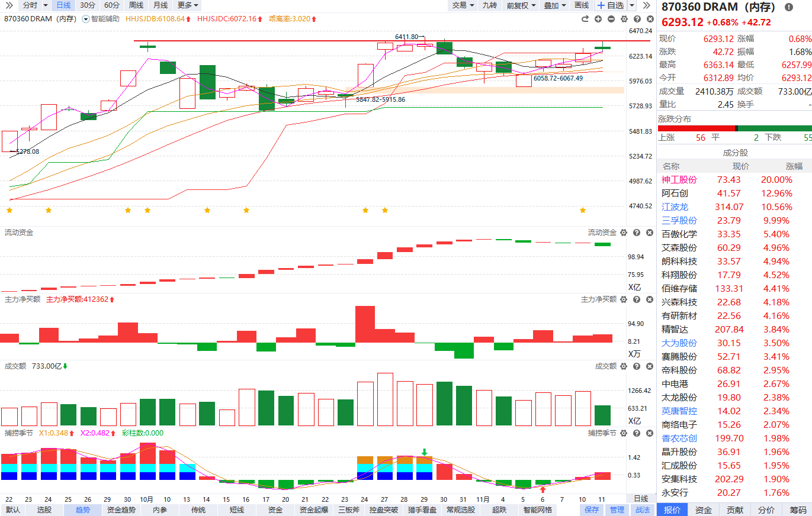Click the redo arrow icon above chart
The image size is (812, 516).
(x=585, y=19)
